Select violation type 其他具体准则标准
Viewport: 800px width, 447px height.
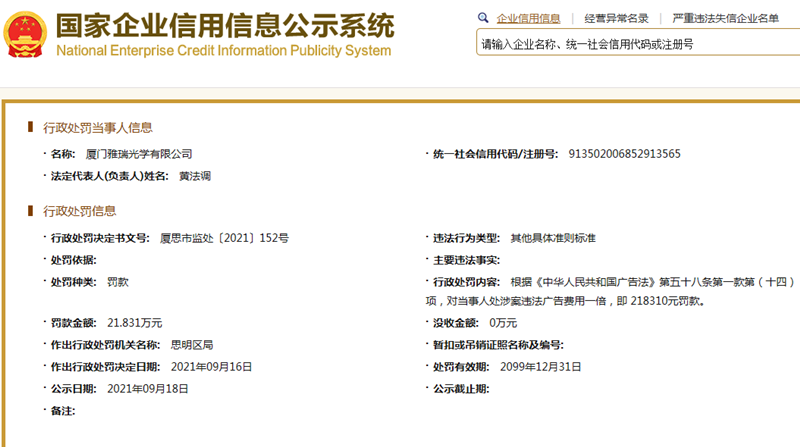click(x=553, y=238)
